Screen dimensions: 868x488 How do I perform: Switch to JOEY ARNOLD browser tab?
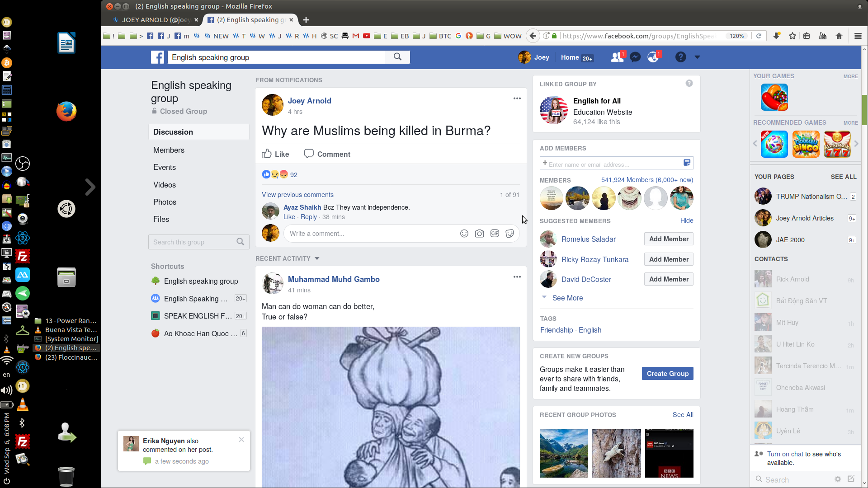156,20
